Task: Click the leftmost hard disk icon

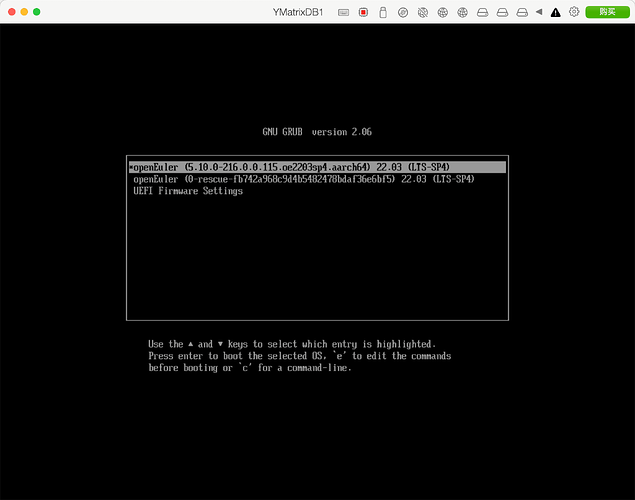Action: pos(482,12)
